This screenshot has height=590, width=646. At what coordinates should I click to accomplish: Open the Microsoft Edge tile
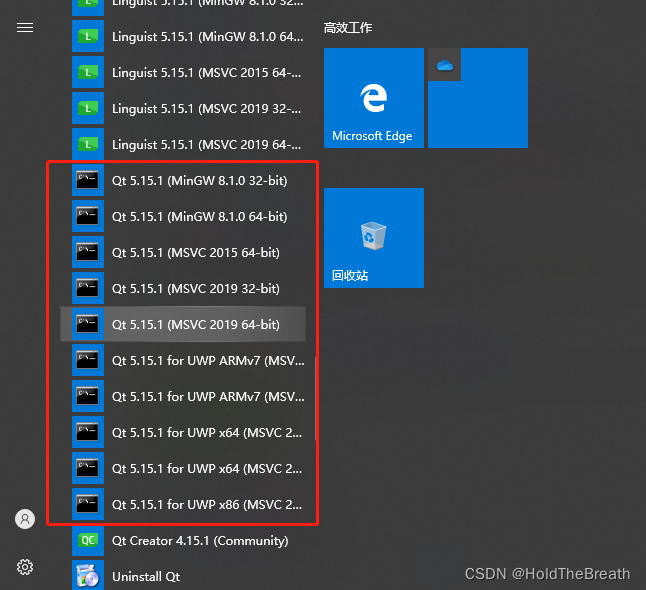click(374, 98)
